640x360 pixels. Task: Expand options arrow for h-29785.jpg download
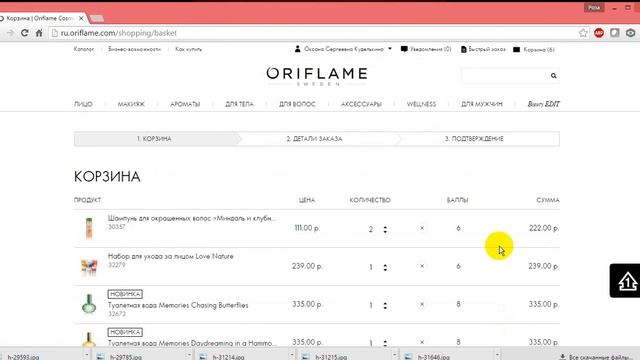pos(189,355)
